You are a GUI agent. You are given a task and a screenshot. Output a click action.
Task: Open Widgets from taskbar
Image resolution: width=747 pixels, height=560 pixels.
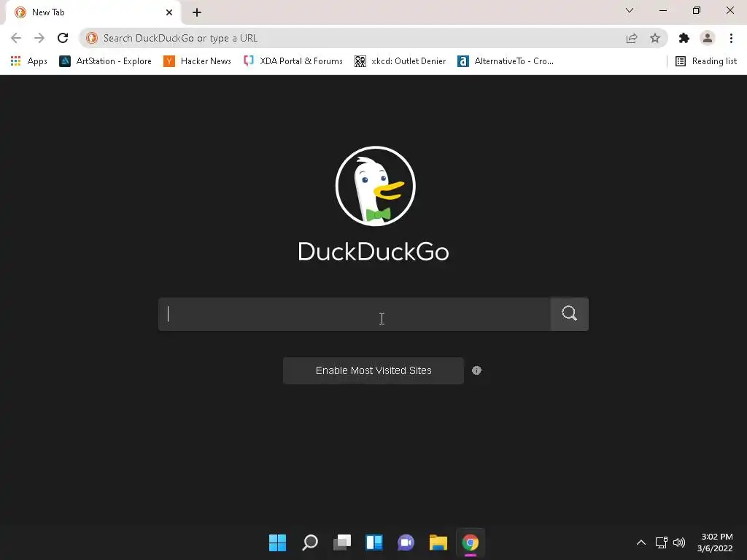[374, 542]
